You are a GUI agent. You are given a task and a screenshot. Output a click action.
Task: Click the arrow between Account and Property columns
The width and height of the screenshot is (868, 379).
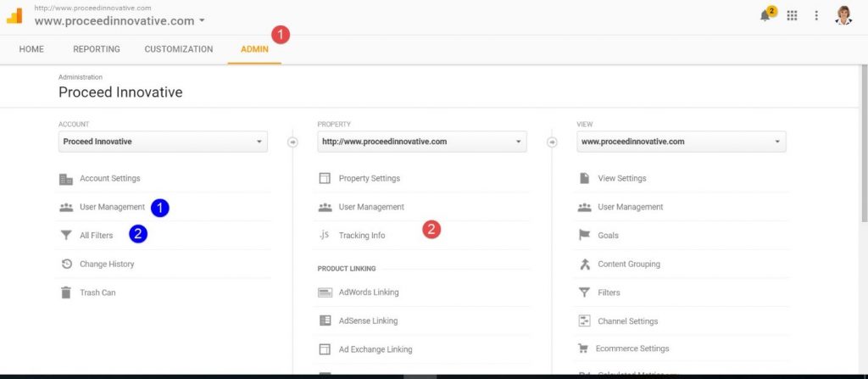pyautogui.click(x=292, y=142)
